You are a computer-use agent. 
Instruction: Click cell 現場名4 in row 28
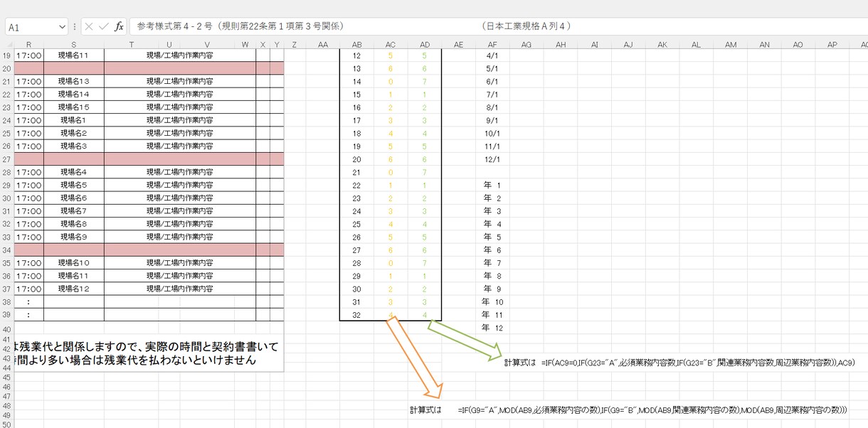[x=74, y=172]
